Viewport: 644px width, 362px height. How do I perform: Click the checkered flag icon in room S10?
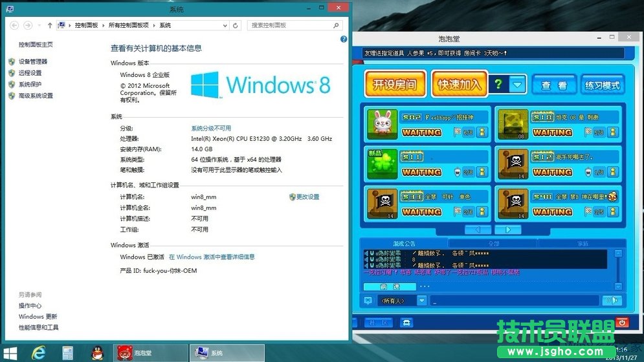coord(588,132)
